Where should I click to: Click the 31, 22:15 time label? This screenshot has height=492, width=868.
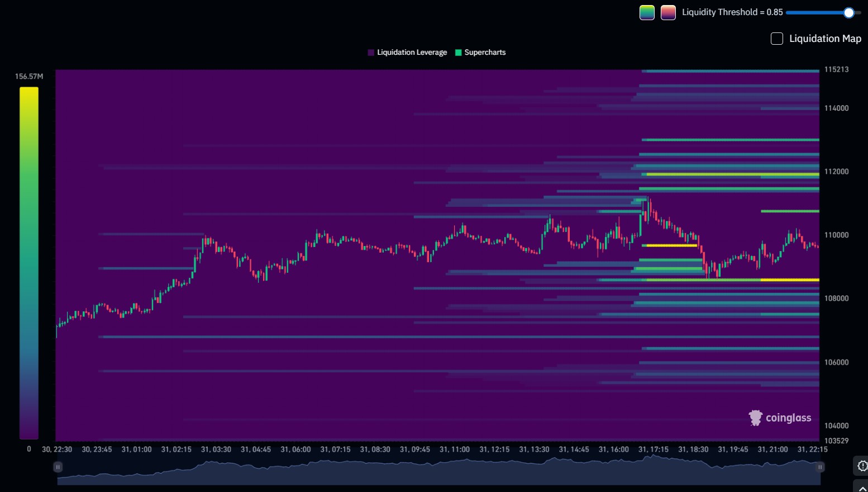click(812, 450)
